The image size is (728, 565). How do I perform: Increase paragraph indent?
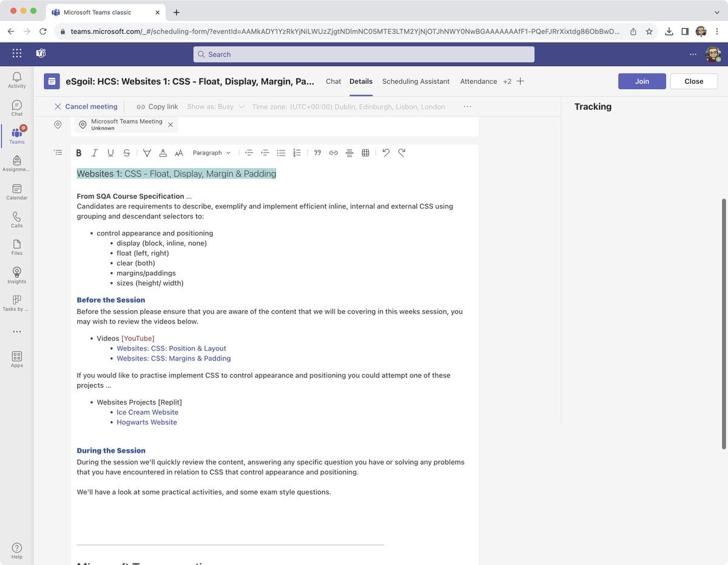pyautogui.click(x=265, y=153)
